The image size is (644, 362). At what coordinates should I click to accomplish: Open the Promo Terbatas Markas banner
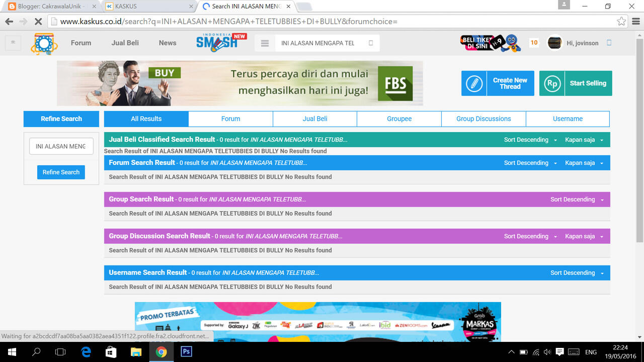point(318,322)
